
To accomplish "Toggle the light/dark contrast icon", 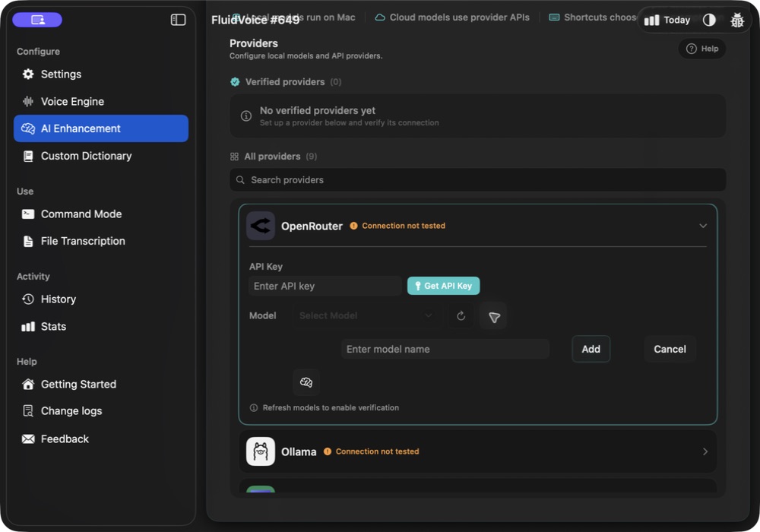I will point(709,20).
